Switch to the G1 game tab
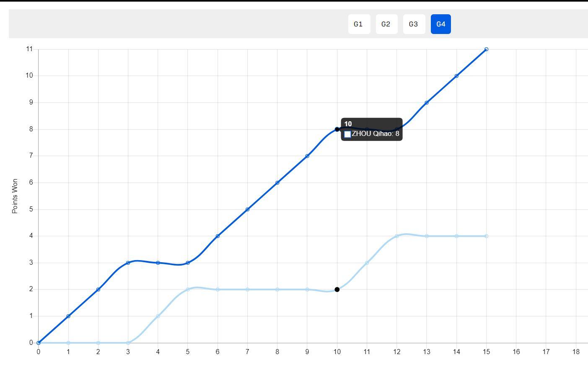588x365 pixels. point(359,24)
